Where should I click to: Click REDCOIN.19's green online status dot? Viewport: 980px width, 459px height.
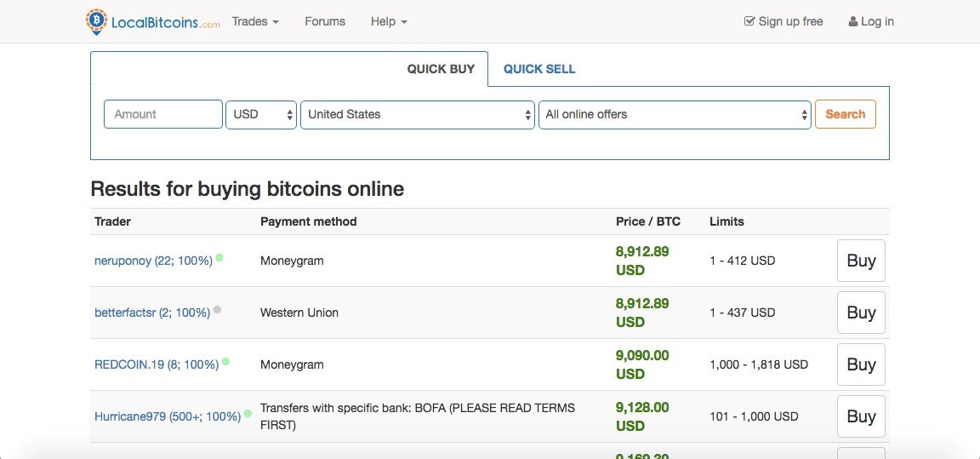[225, 361]
